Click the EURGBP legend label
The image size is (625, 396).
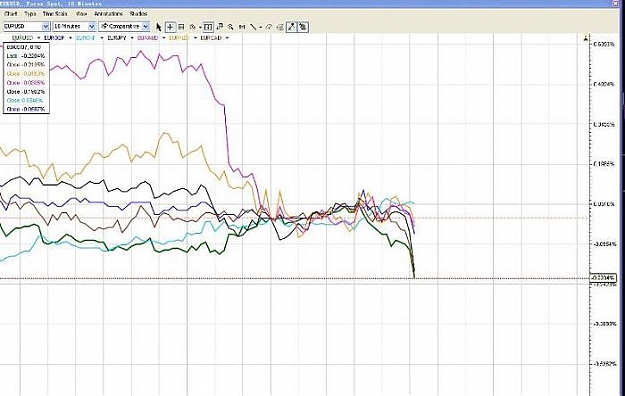(54, 38)
